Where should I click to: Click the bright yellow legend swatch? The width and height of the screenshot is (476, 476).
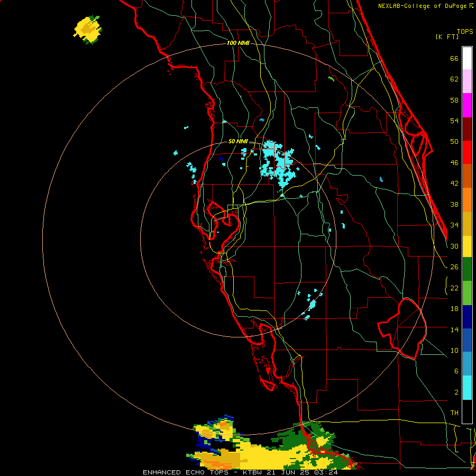467,247
